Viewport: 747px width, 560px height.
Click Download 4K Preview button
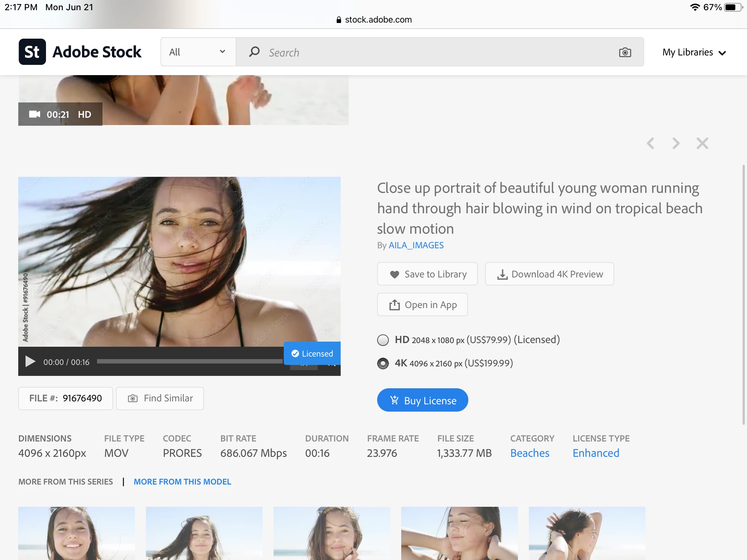tap(549, 274)
